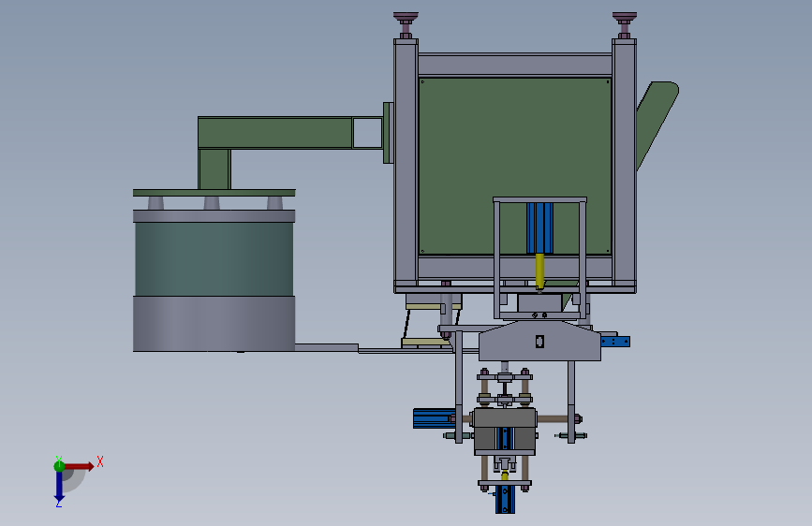Select the small blue bracket with two holes

pos(615,342)
